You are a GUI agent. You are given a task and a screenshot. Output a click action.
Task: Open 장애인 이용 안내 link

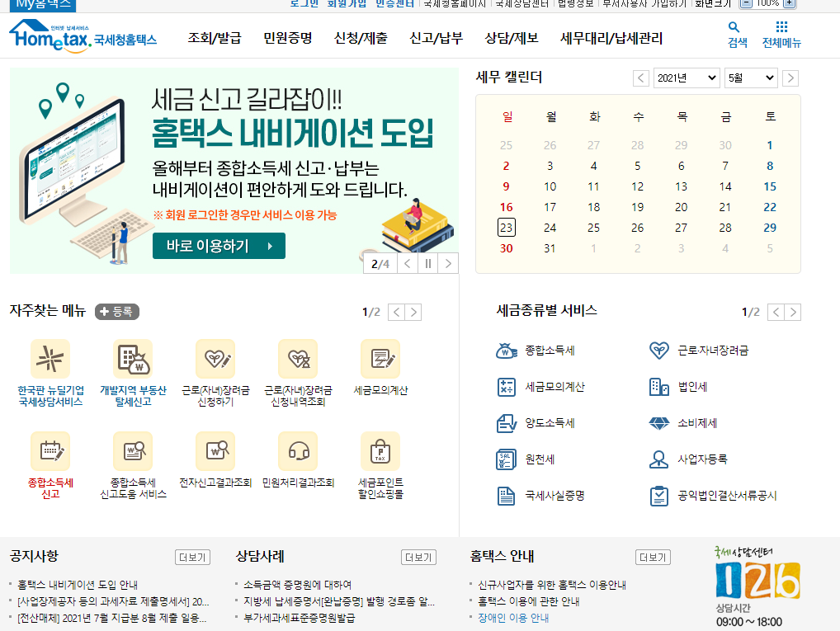click(513, 618)
